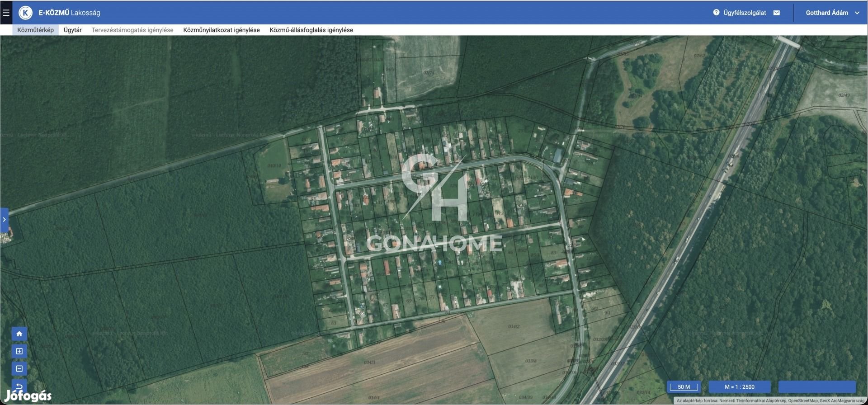Click the map home view button
The height and width of the screenshot is (405, 868).
pos(19,334)
